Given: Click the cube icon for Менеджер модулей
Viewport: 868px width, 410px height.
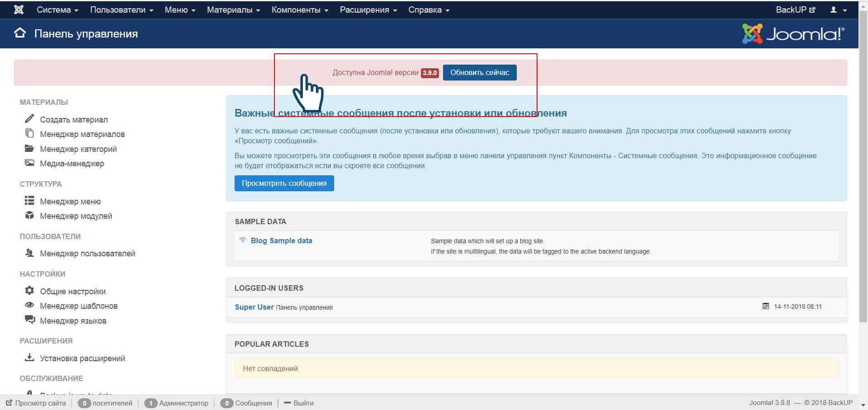Looking at the screenshot, I should (29, 215).
